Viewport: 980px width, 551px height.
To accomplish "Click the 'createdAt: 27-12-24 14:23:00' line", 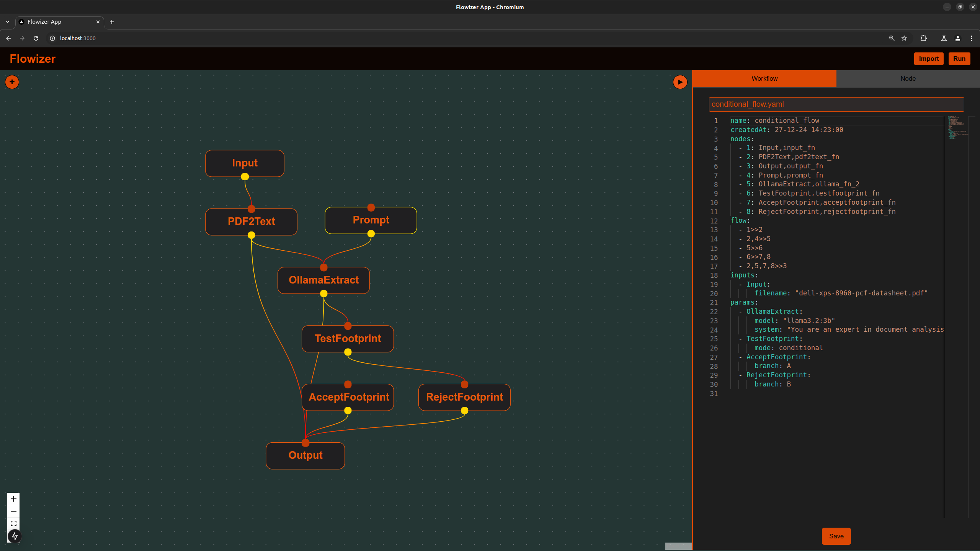I will [x=786, y=130].
